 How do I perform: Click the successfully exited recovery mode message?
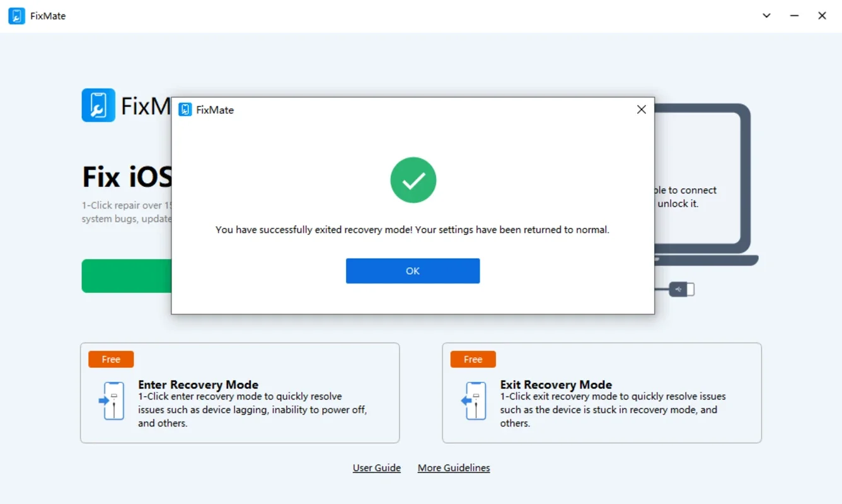click(413, 230)
